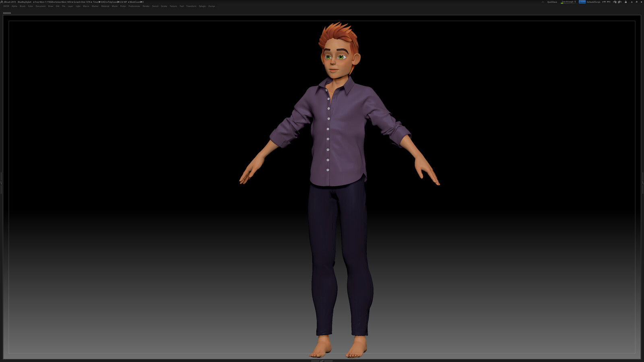Open the Zscript menu
644x362 pixels.
point(212,6)
